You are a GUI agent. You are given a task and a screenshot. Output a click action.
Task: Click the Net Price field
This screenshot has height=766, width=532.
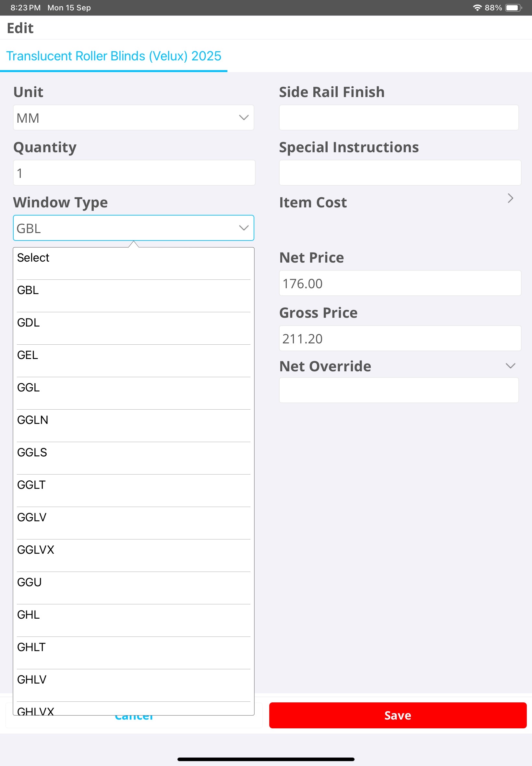click(400, 283)
